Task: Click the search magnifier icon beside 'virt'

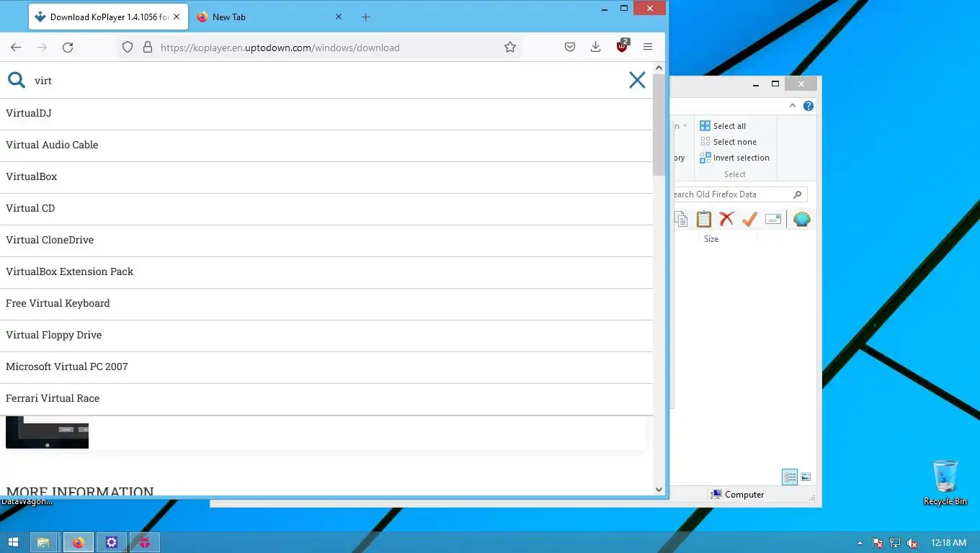Action: (x=17, y=80)
